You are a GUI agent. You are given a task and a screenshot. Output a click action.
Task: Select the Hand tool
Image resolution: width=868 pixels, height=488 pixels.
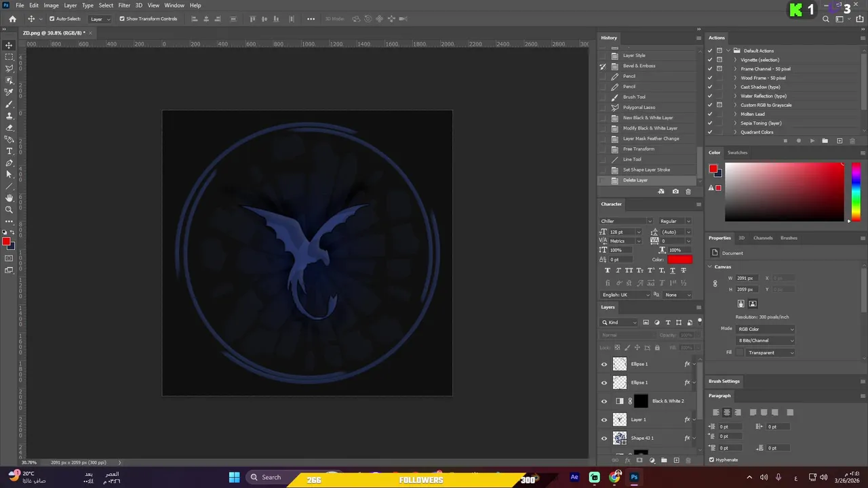point(9,198)
